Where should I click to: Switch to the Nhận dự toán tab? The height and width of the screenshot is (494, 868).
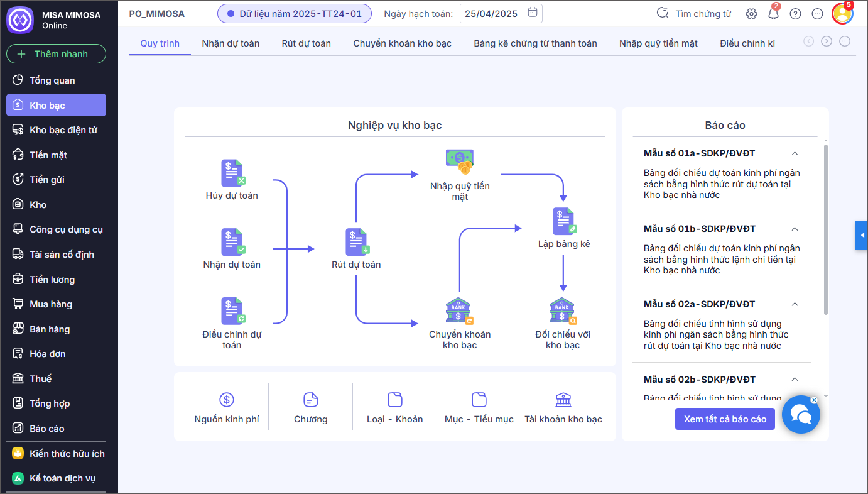231,43
